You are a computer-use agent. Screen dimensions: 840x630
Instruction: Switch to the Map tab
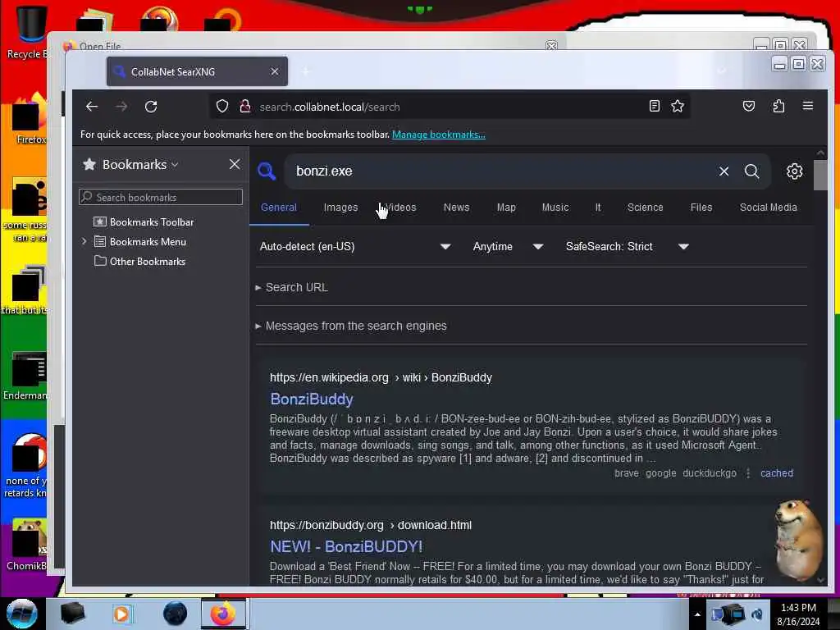click(505, 208)
